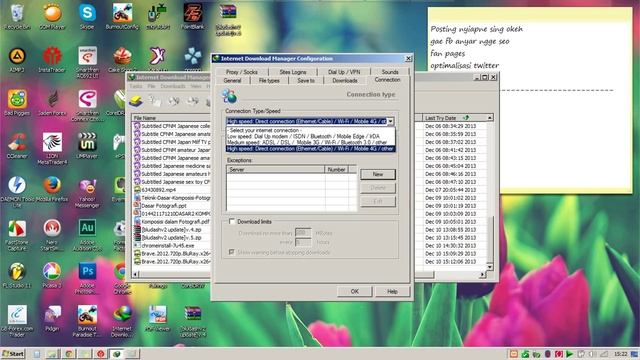Open the Dial Up / VPN tab
Screen dimensions: 640x360
pos(344,72)
